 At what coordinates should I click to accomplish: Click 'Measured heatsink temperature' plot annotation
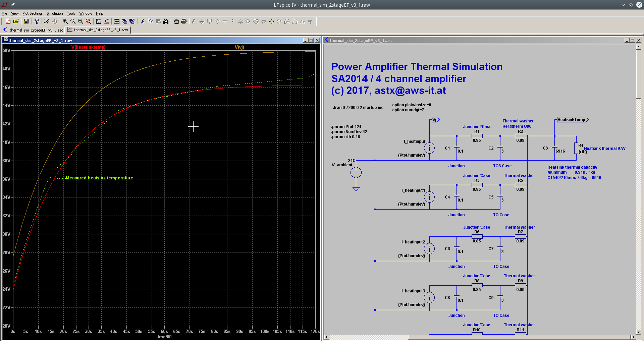click(x=99, y=178)
